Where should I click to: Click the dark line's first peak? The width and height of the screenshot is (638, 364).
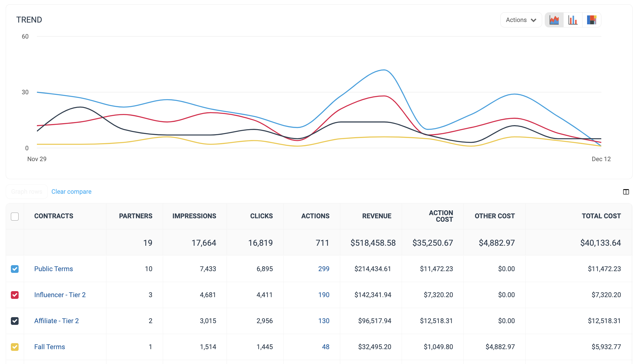coord(80,107)
